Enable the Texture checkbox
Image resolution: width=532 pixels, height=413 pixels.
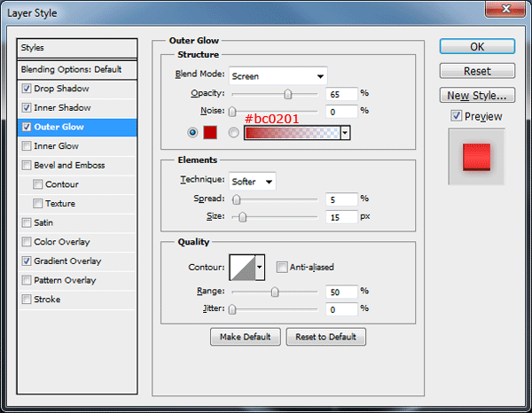(37, 204)
